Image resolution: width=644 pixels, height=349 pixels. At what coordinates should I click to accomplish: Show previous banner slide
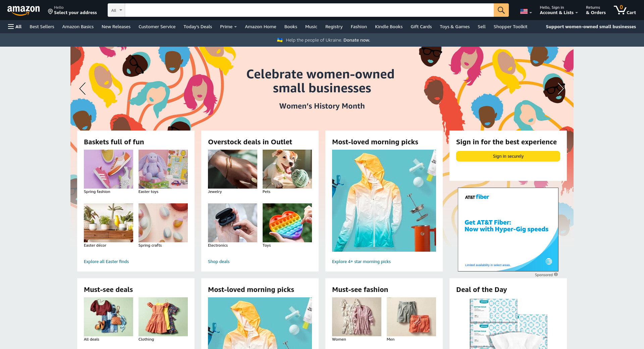[x=83, y=89]
